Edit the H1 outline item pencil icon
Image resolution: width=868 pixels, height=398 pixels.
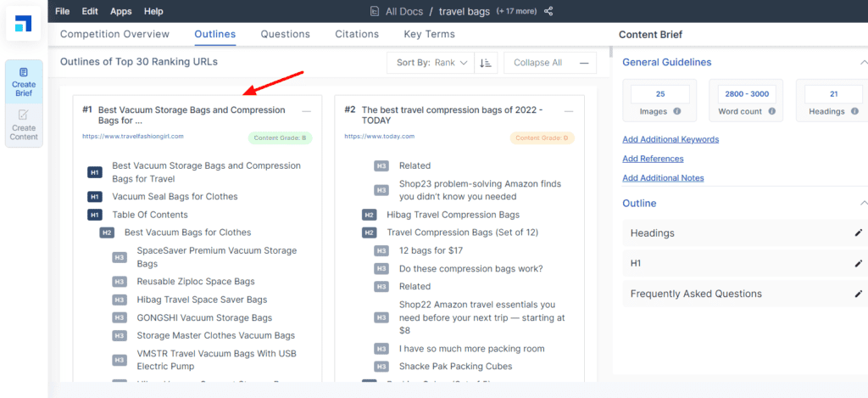point(858,263)
